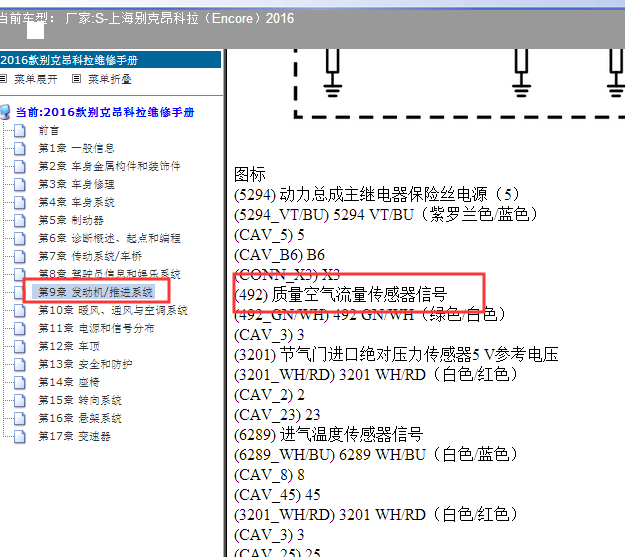The width and height of the screenshot is (625, 557).
Task: Click the line (CAV_23) 23
Action: coord(277,415)
